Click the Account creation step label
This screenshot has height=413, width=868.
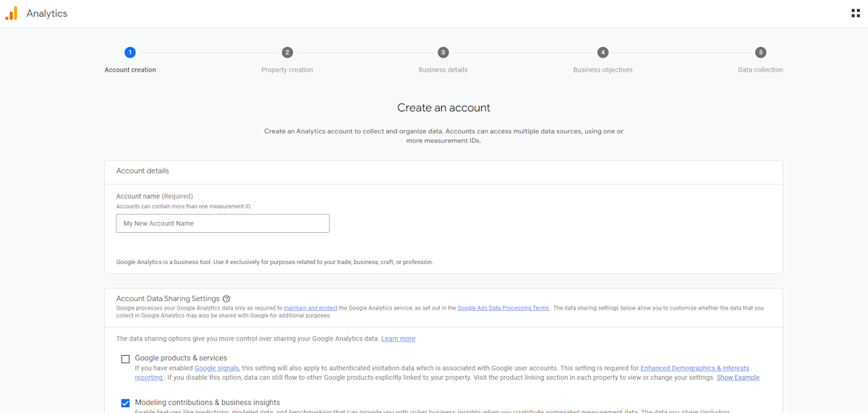pos(130,70)
